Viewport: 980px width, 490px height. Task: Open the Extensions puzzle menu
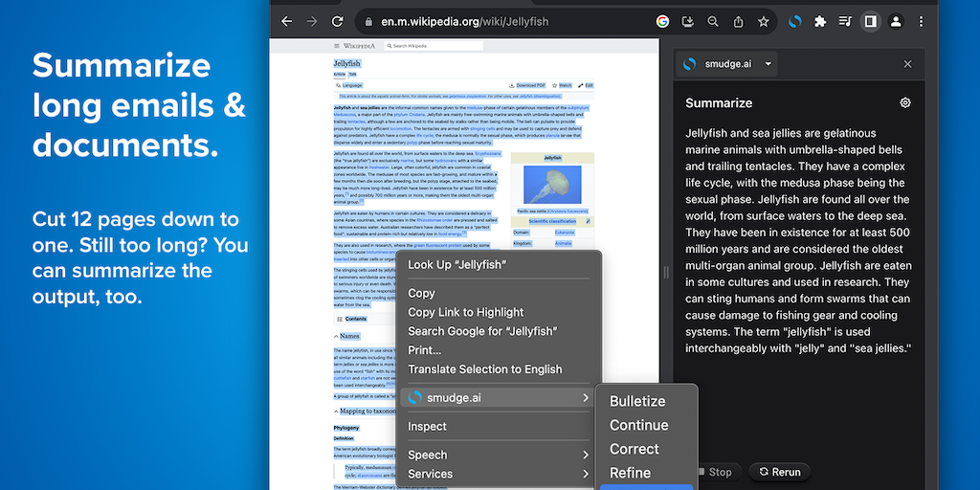pyautogui.click(x=820, y=22)
